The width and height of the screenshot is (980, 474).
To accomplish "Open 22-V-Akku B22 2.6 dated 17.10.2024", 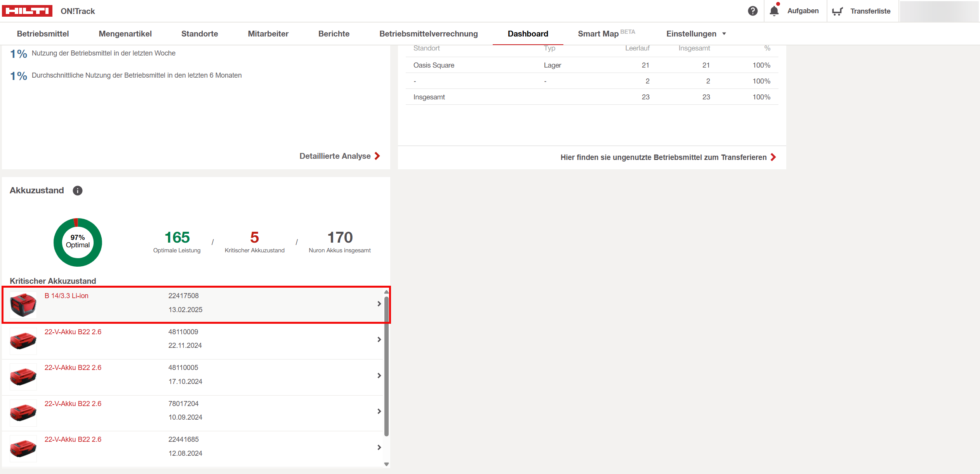I will [73, 368].
